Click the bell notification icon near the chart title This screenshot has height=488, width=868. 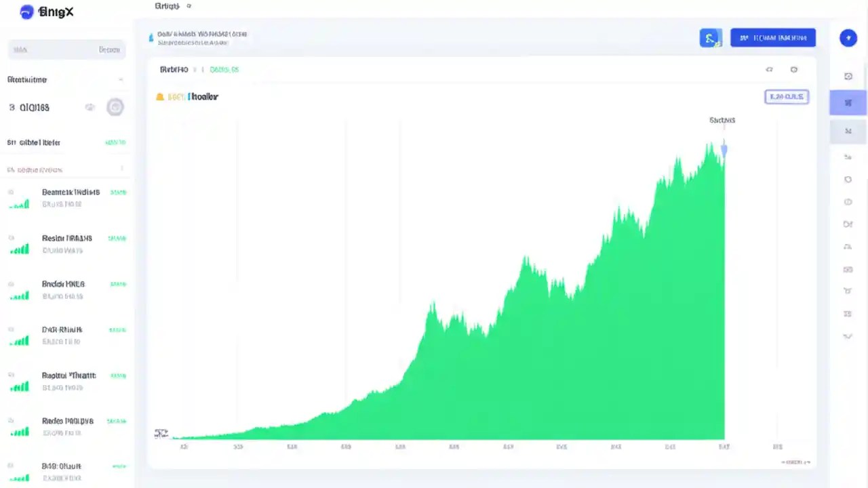160,96
